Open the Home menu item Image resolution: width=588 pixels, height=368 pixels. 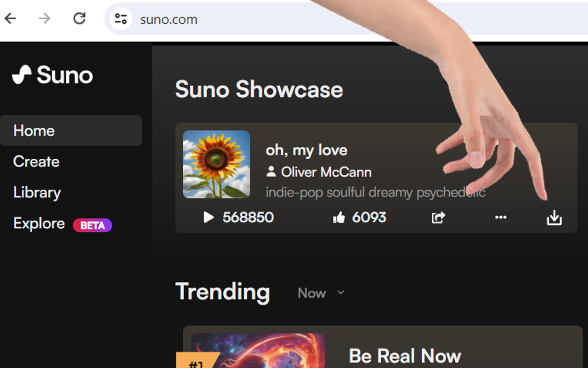[x=71, y=131]
